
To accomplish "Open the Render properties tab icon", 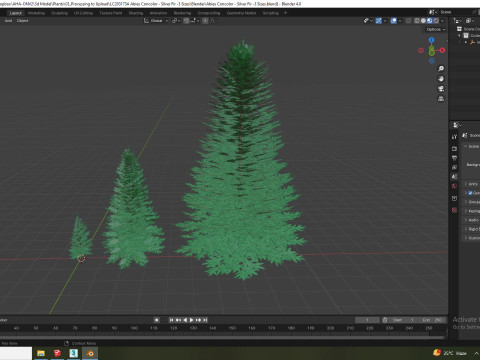I will coord(454,149).
